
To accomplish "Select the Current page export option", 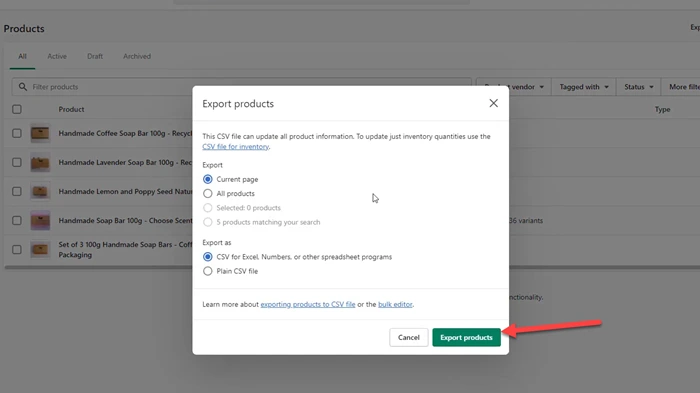I will [208, 179].
